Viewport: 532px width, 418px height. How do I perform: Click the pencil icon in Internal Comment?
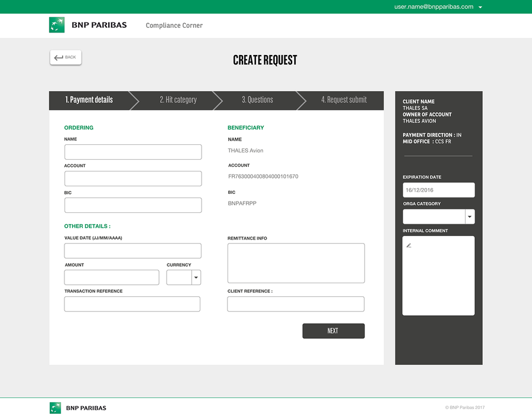click(408, 245)
